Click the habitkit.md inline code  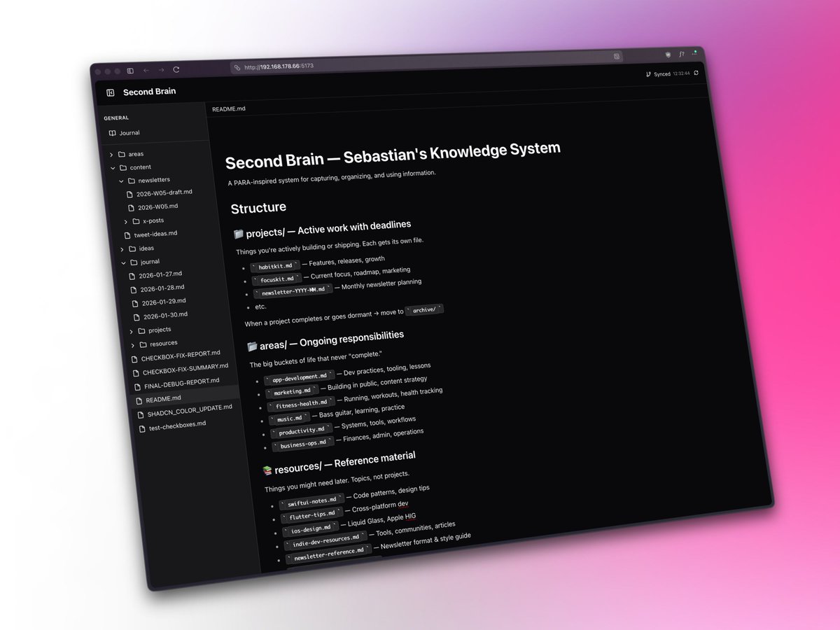(275, 266)
